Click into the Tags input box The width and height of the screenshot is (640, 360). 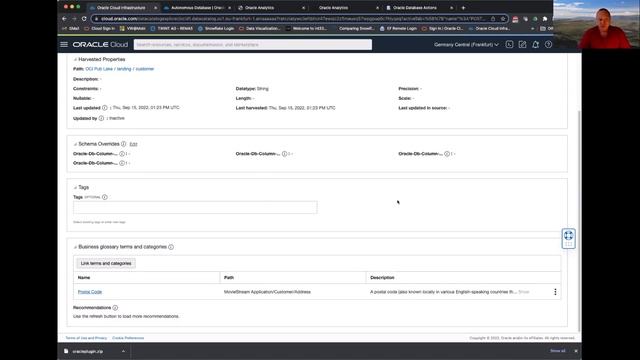[195, 207]
